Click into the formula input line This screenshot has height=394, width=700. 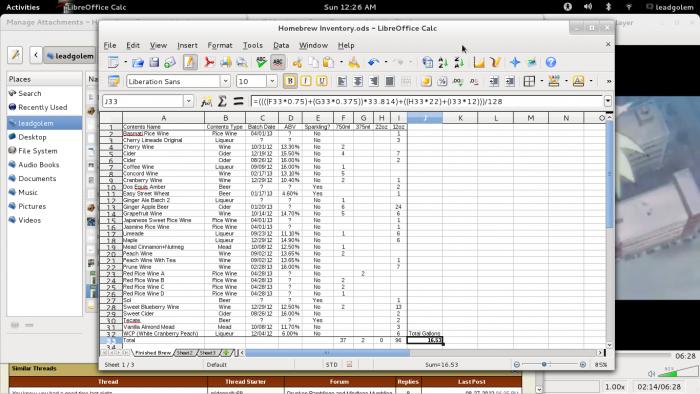click(x=427, y=101)
